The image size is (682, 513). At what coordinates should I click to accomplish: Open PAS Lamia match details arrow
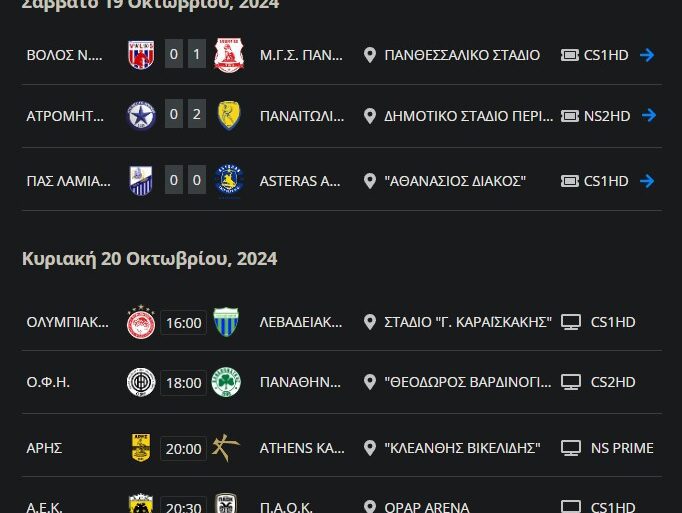pyautogui.click(x=647, y=181)
